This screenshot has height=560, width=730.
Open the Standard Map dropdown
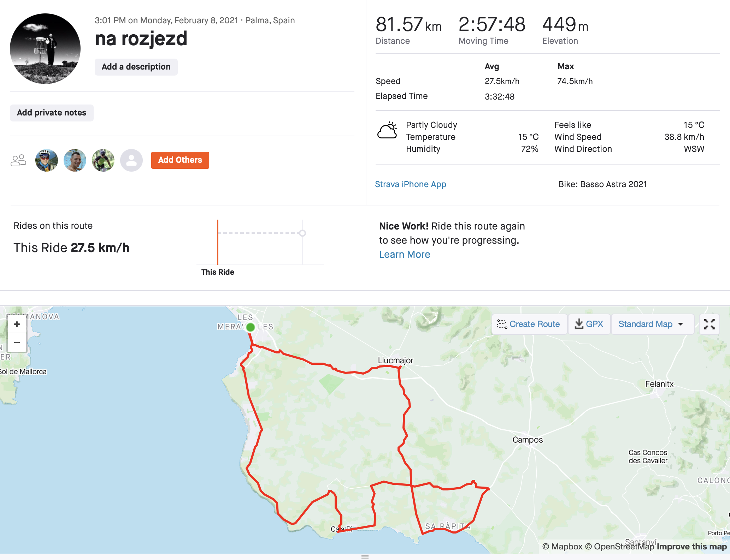click(x=651, y=324)
